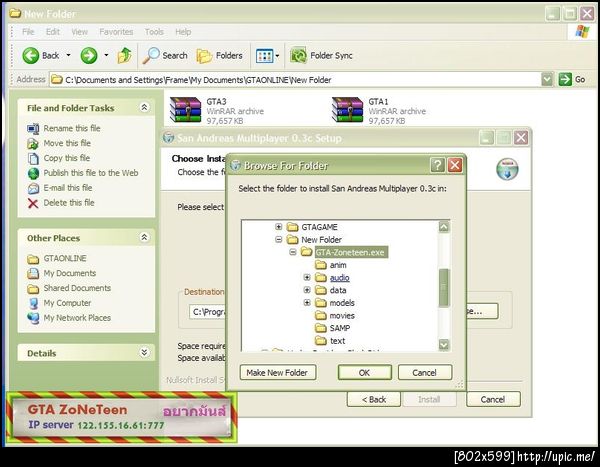Expand the models folder node
Viewport: 600px width, 467px height.
tap(307, 303)
